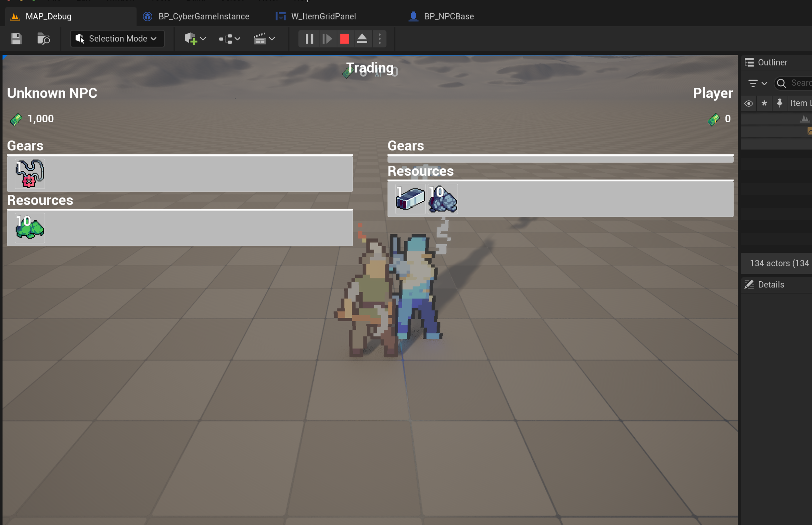Open the play options three-dot menu
Viewport: 812px width, 525px height.
(x=379, y=39)
